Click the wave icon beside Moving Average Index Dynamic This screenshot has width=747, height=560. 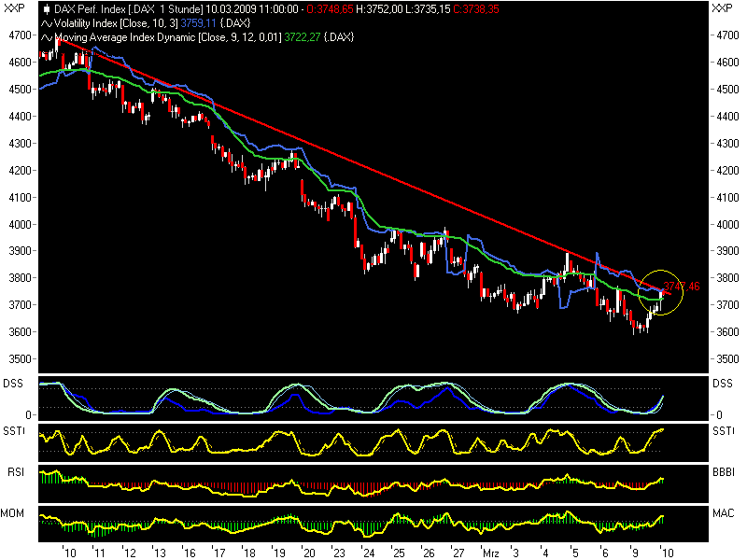click(x=47, y=37)
